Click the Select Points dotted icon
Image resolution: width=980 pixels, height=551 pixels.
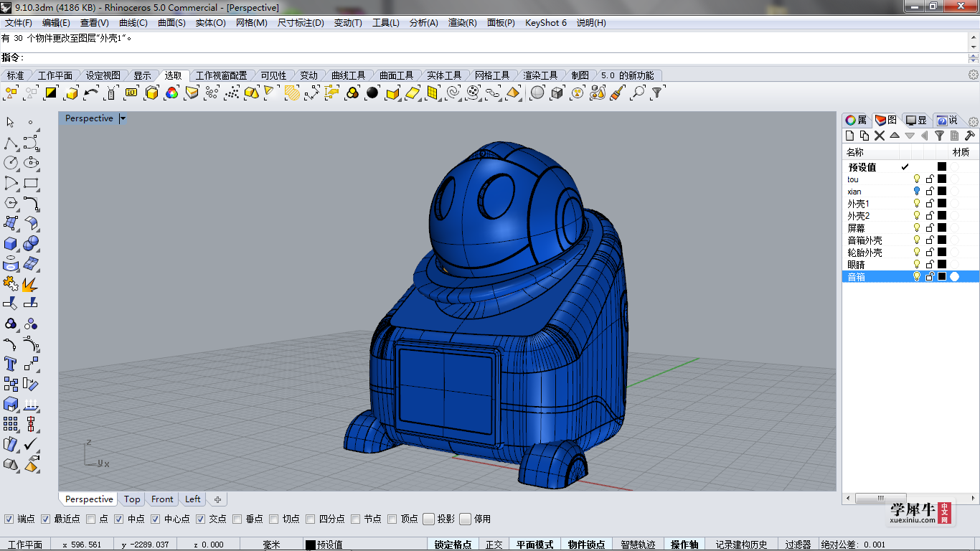[232, 93]
